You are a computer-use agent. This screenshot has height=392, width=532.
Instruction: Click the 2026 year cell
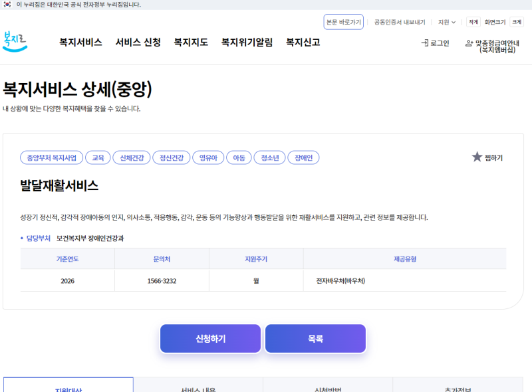68,281
